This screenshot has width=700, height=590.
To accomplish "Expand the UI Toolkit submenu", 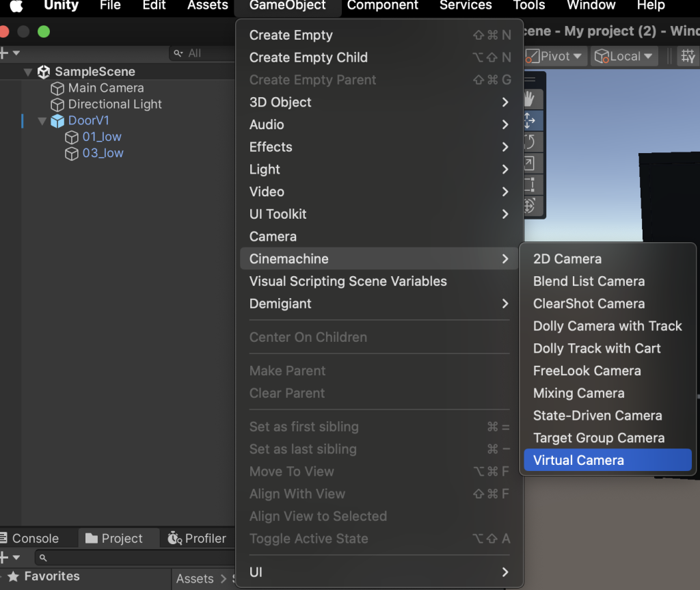I will [x=379, y=214].
